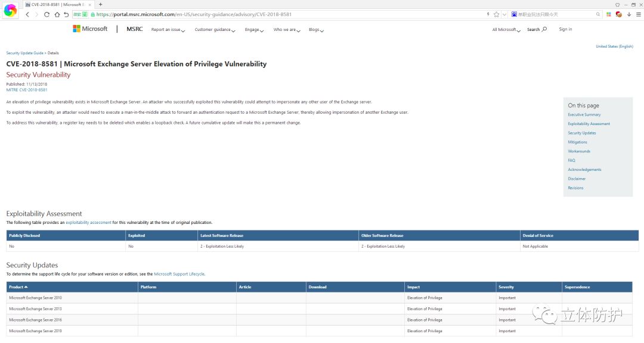This screenshot has width=644, height=343.
Task: Click the undo restore-closed-tab arrow icon
Action: click(x=66, y=14)
